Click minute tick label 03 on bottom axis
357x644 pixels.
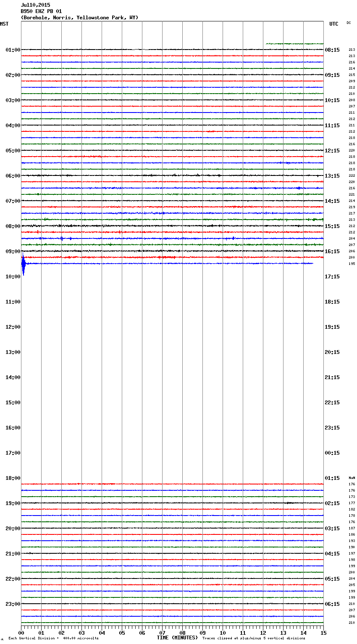(81, 633)
